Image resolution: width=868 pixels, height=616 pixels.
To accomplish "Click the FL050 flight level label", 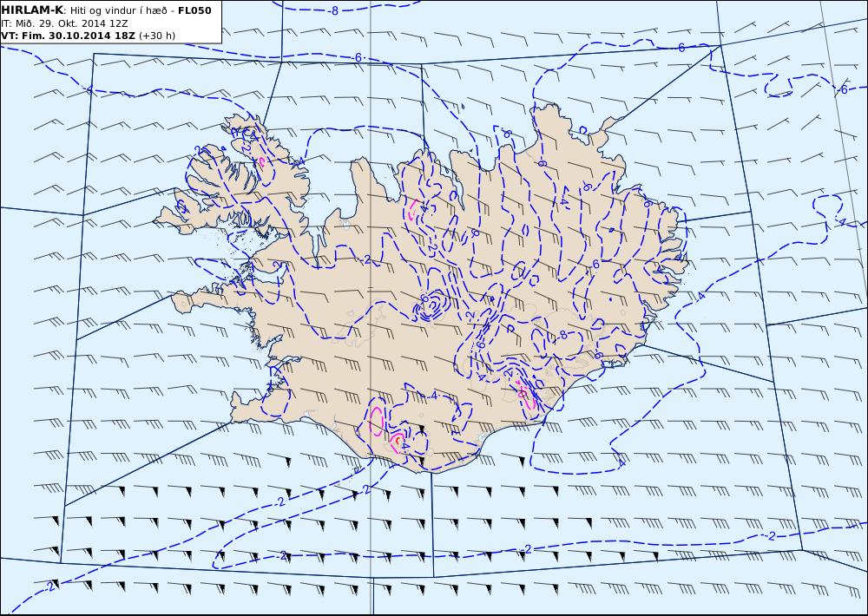I will [x=194, y=10].
